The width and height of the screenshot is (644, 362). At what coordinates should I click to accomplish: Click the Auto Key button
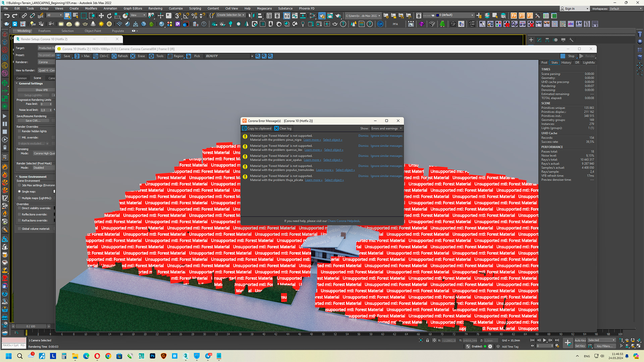pyautogui.click(x=580, y=340)
